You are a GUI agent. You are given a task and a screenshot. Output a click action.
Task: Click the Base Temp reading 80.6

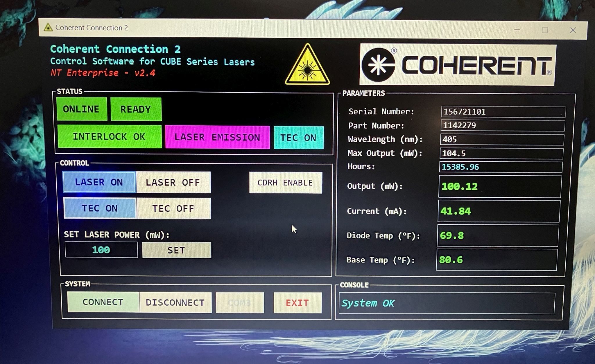tap(497, 260)
